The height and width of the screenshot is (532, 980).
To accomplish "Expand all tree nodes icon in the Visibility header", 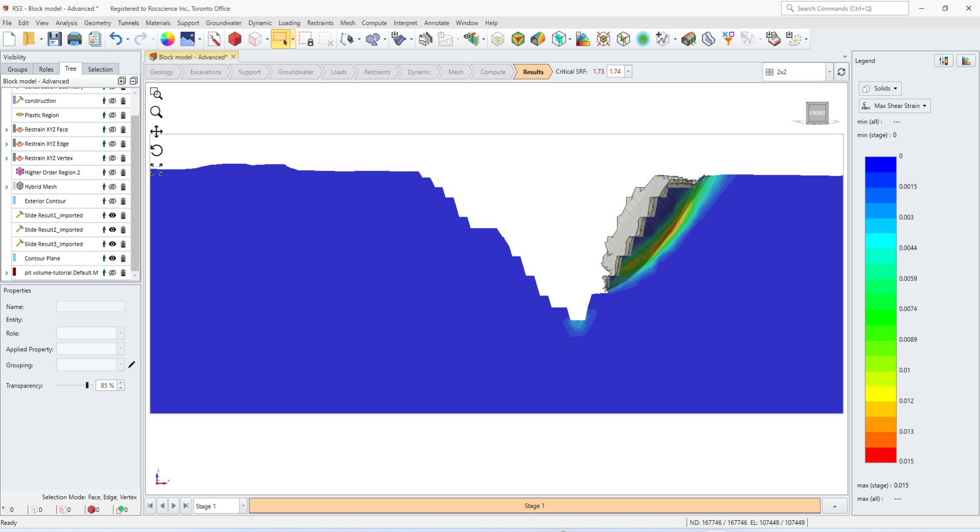I will click(x=122, y=81).
